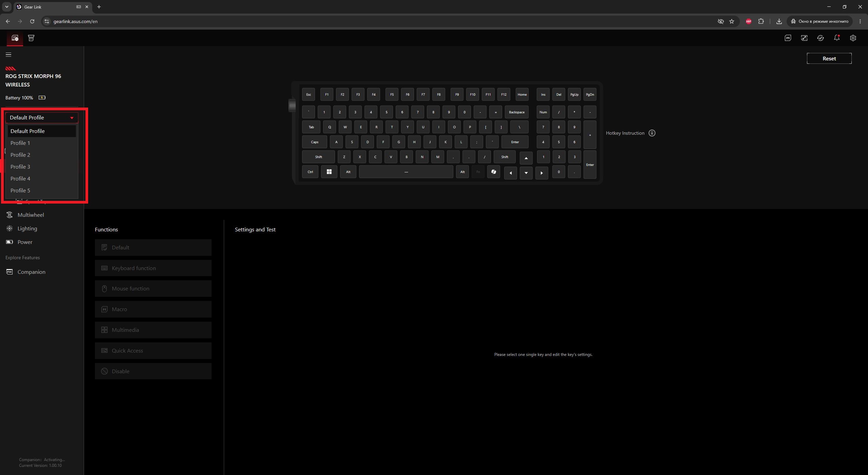
Task: Click the multiwheel roller on the keyboard
Action: click(292, 105)
